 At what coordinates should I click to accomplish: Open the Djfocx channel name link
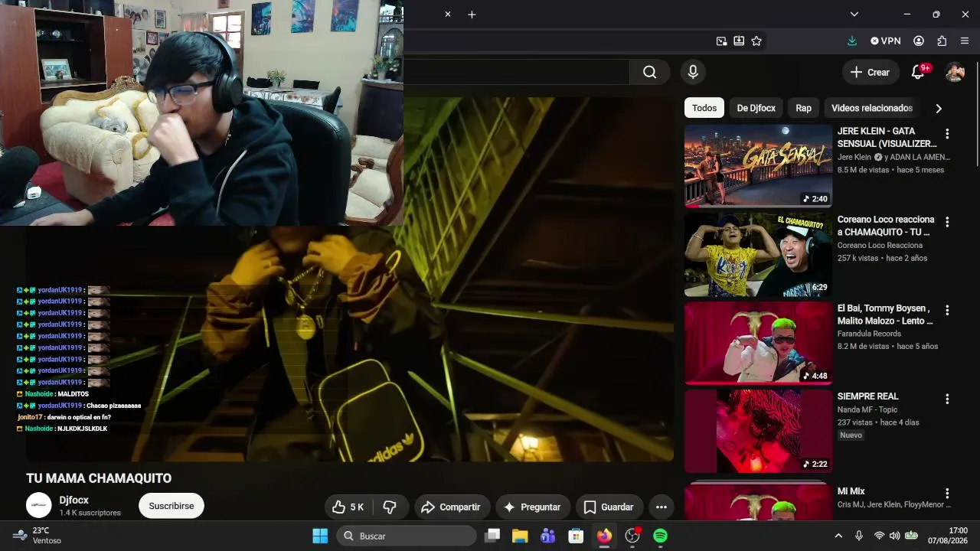click(x=74, y=500)
